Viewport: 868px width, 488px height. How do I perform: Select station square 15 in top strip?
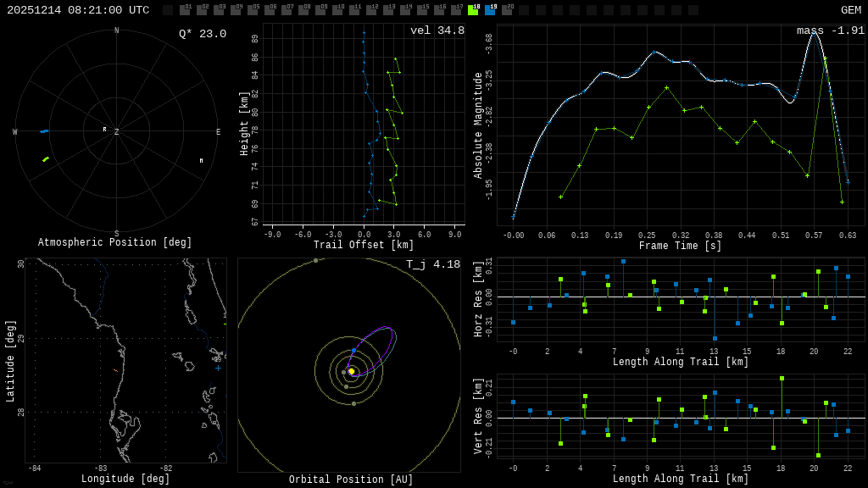[x=422, y=10]
